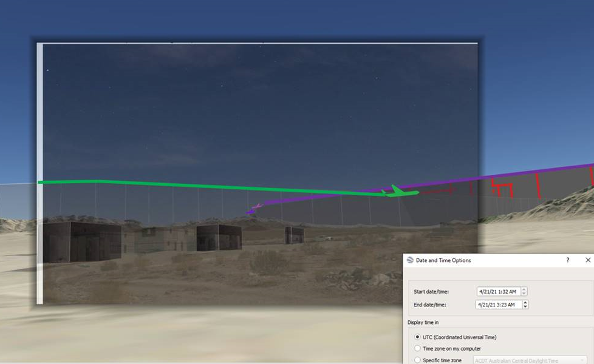Choose Time zone on my computer

417,349
